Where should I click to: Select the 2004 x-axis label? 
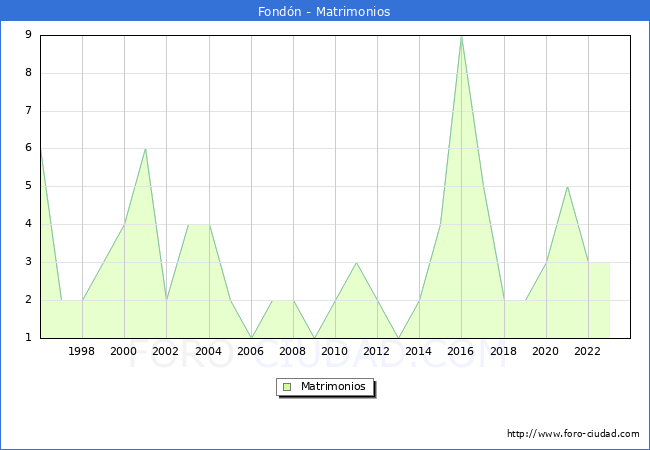pos(208,351)
